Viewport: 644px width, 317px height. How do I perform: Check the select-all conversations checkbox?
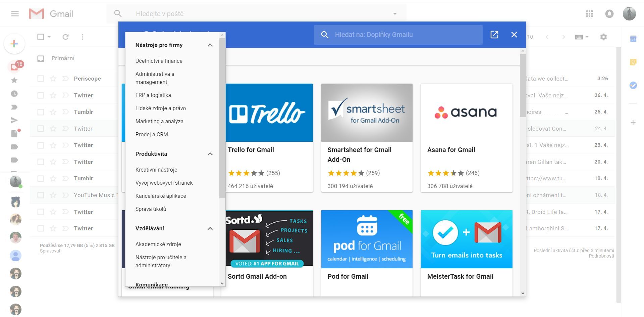click(x=41, y=37)
